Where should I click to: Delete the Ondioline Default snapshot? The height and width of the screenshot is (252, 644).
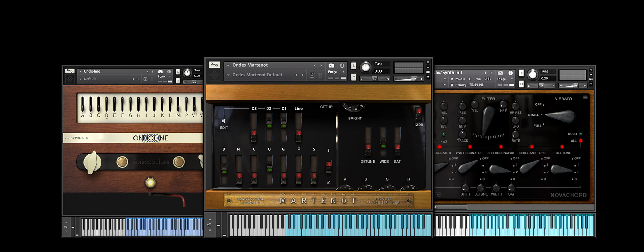pos(152,79)
